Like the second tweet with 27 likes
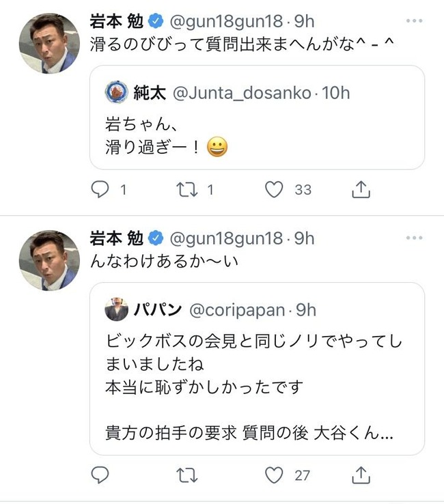Image resolution: width=444 pixels, height=504 pixels. point(274,475)
